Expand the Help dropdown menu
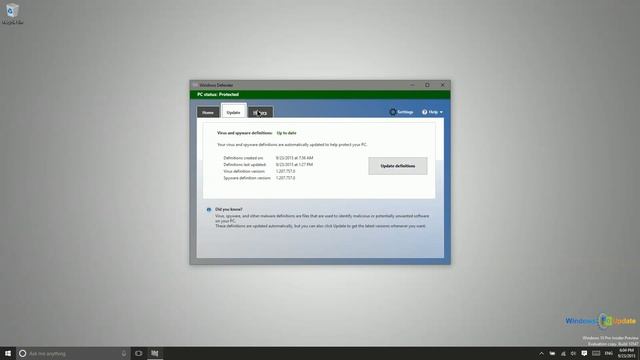The width and height of the screenshot is (640, 360). [x=432, y=112]
